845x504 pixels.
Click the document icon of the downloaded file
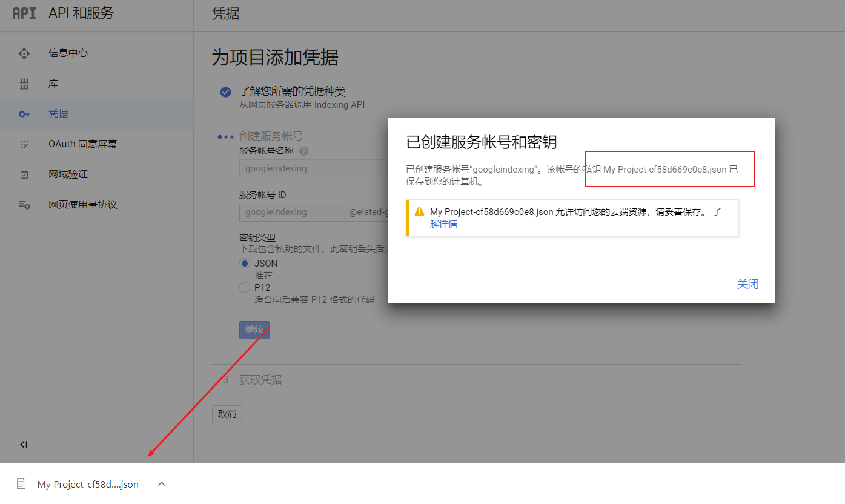(22, 483)
